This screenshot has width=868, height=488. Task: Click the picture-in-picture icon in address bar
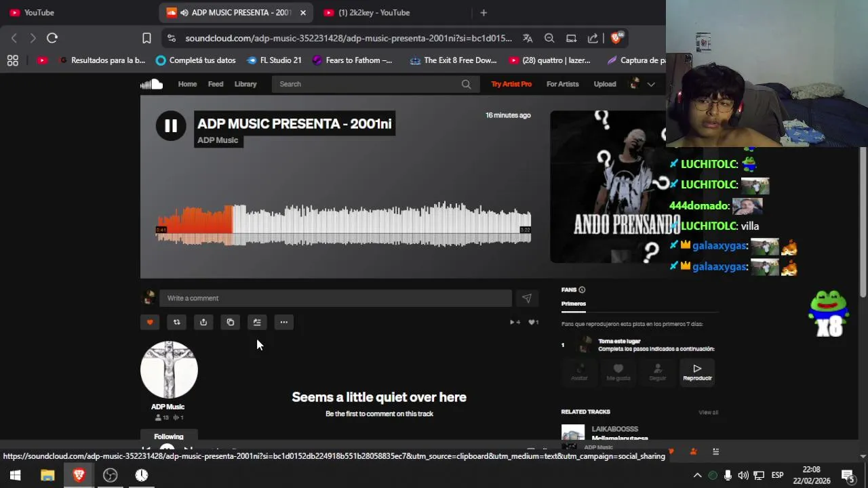[571, 39]
